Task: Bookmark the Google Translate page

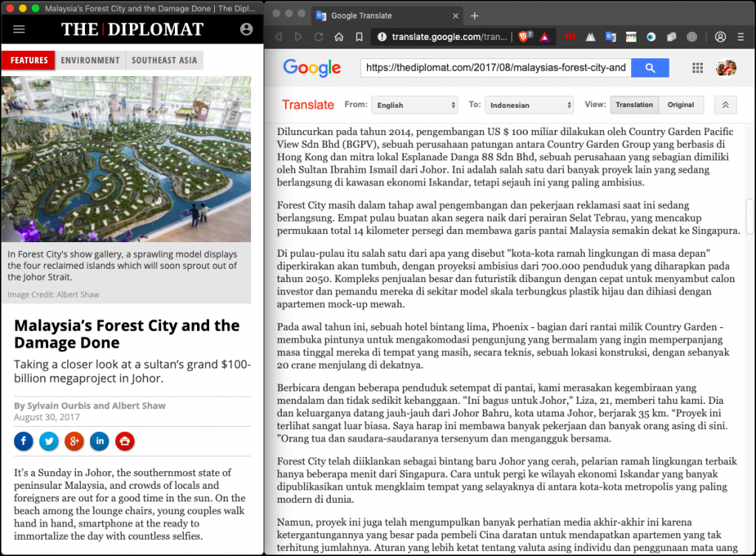Action: [x=360, y=37]
